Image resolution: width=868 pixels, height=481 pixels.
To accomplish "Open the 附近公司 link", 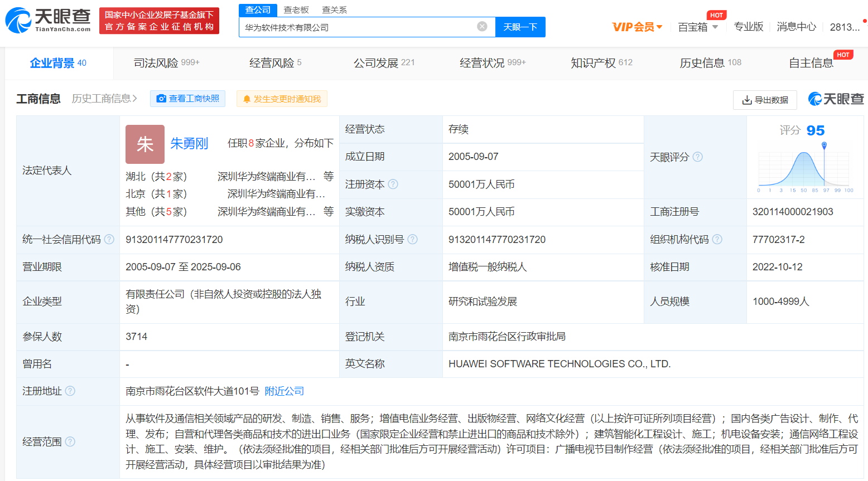I will [x=284, y=391].
